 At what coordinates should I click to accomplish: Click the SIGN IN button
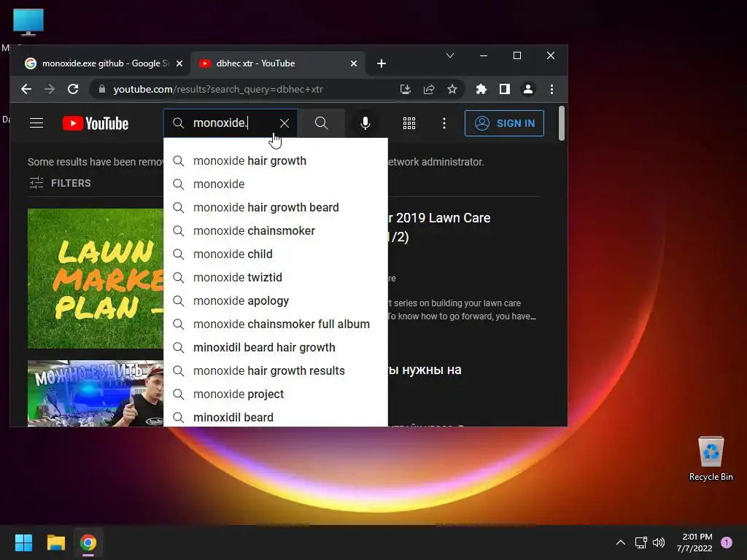[x=504, y=123]
